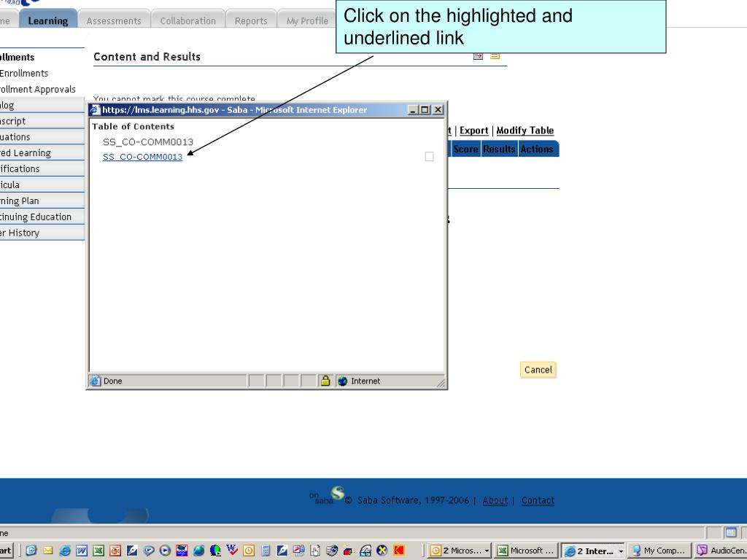Tick the checkbox beside the SS_CO-COMM0013 link

coord(429,157)
